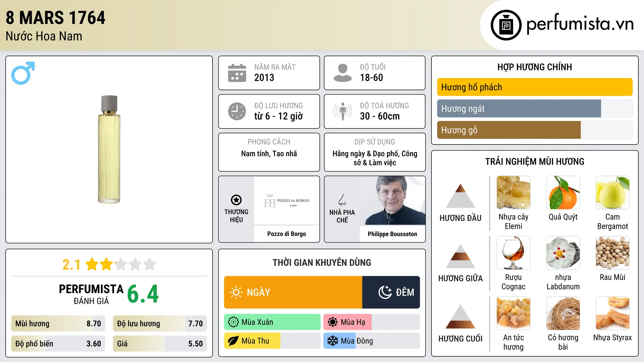Click the clock icon beside Độ lưu hương
644x362 pixels.
click(237, 111)
